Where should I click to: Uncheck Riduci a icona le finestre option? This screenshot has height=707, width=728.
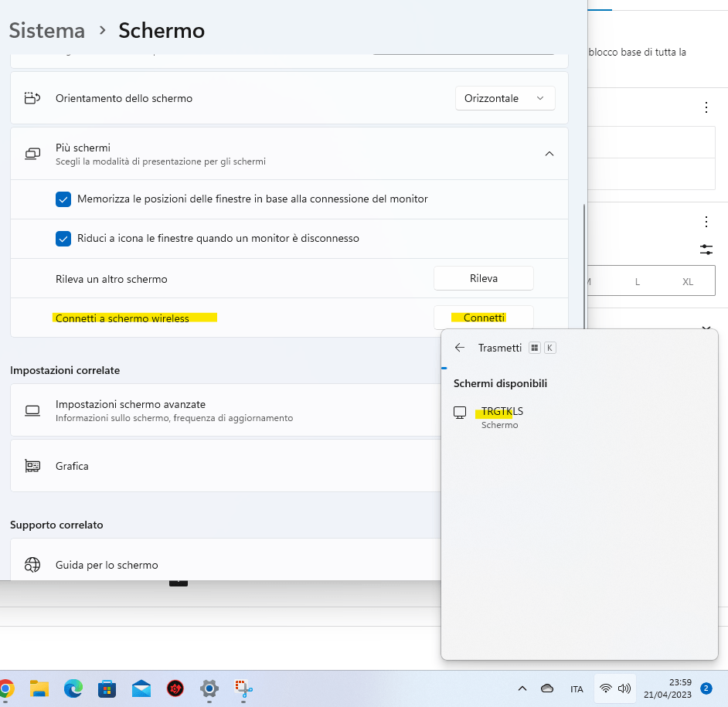tap(63, 239)
